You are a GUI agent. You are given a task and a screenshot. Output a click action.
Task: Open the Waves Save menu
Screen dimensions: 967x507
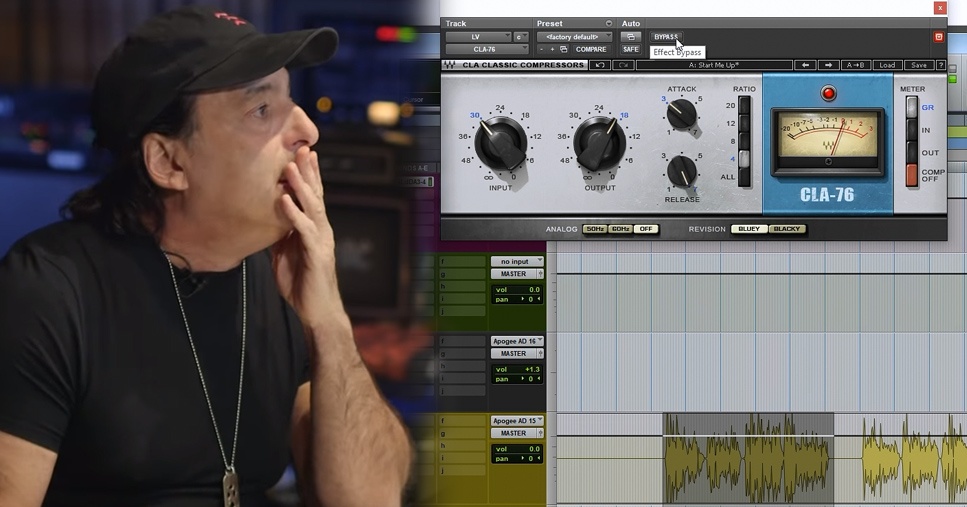coord(918,65)
